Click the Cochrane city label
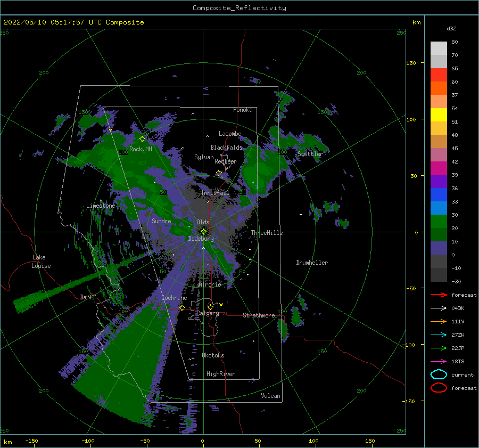This screenshot has height=448, width=479. (x=174, y=298)
